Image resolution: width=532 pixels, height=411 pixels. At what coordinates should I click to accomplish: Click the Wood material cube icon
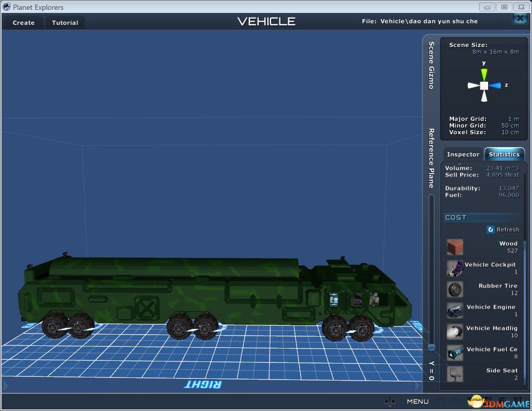tap(455, 247)
